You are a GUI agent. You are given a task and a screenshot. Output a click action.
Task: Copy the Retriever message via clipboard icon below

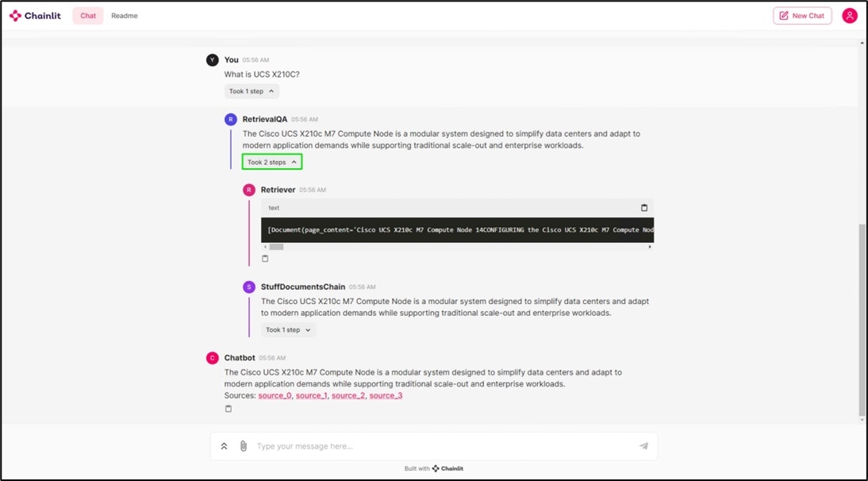pyautogui.click(x=265, y=259)
